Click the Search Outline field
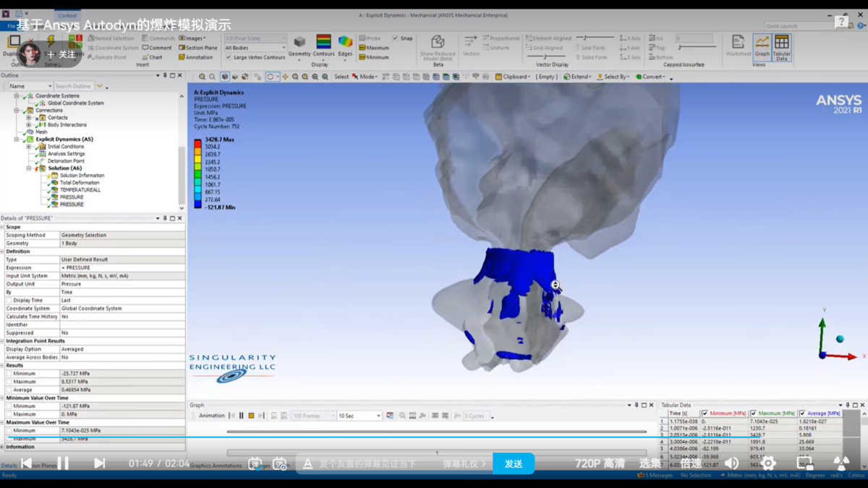Image resolution: width=868 pixels, height=488 pixels. [x=75, y=86]
